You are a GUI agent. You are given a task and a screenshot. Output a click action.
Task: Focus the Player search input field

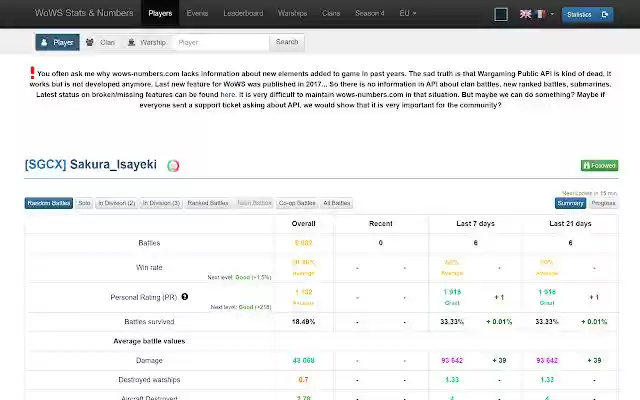[x=222, y=42]
